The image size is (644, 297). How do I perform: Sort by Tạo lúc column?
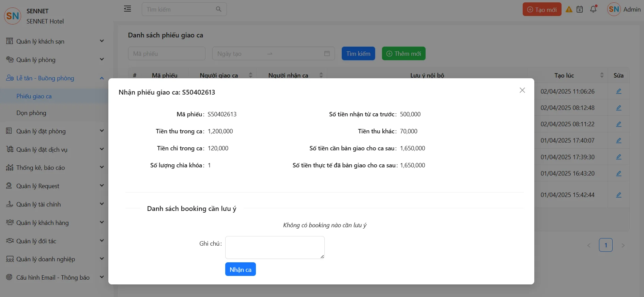coord(602,75)
